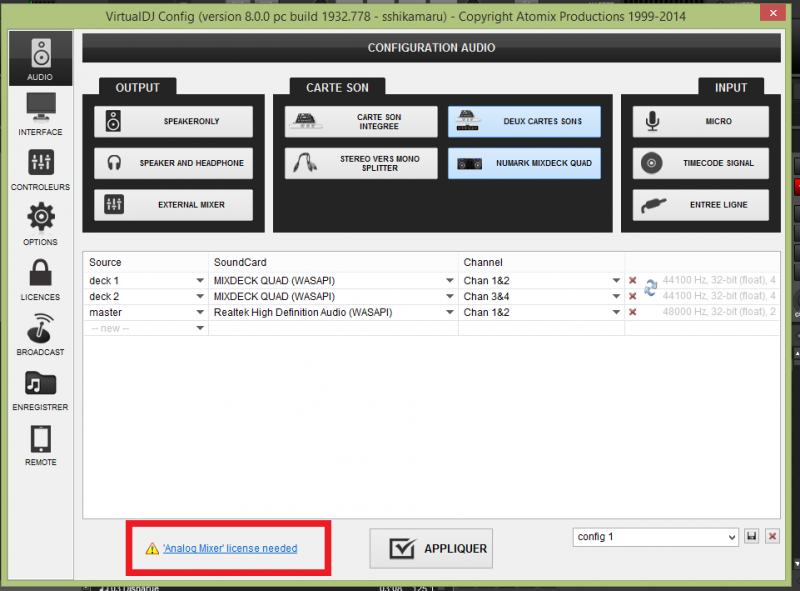Open the Licences tab
800x591 pixels.
pos(40,280)
